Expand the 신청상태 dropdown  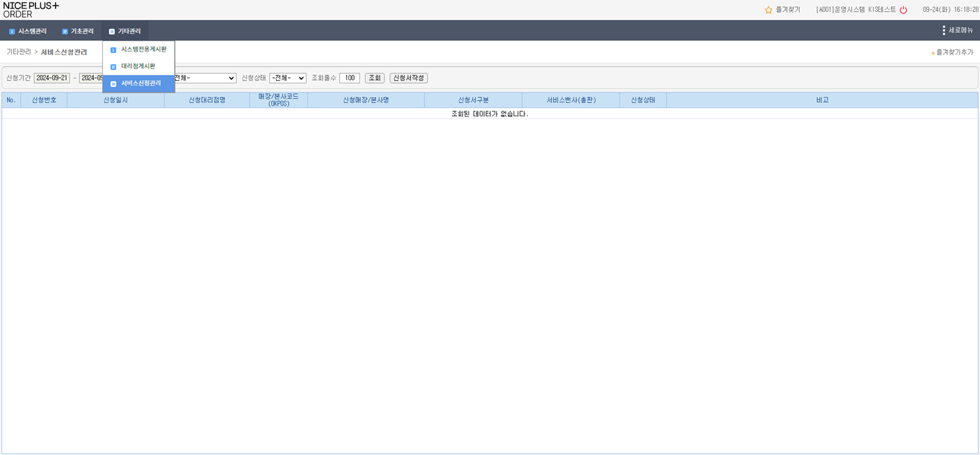click(288, 78)
